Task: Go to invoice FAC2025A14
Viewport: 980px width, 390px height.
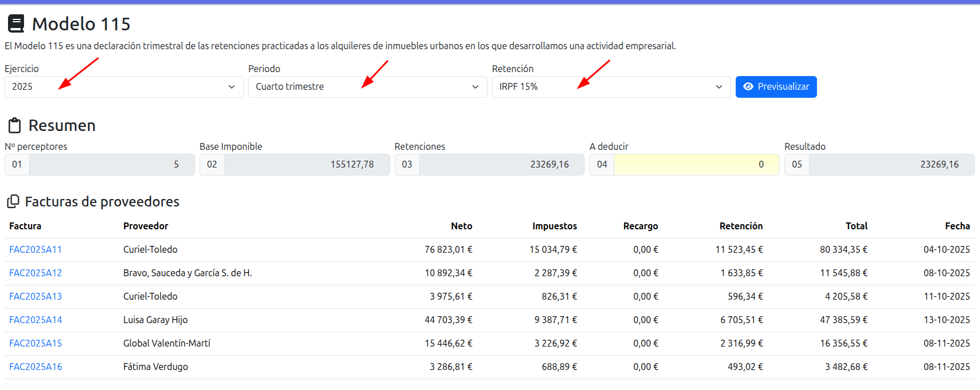Action: 35,320
